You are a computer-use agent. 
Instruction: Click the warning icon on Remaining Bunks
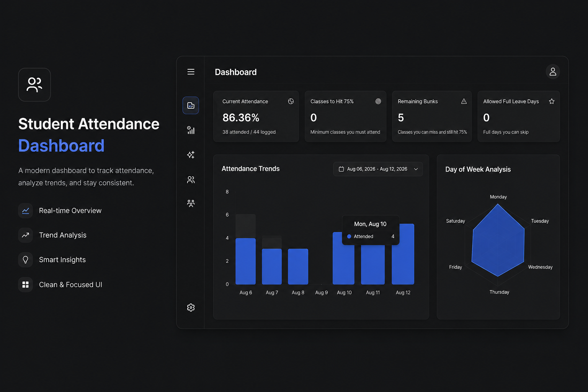pyautogui.click(x=464, y=101)
